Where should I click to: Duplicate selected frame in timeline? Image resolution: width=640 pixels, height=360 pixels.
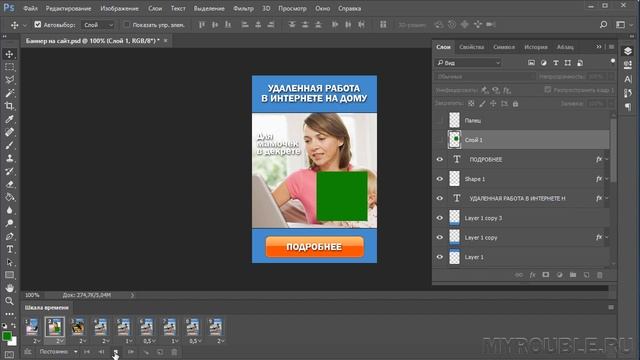(x=160, y=352)
